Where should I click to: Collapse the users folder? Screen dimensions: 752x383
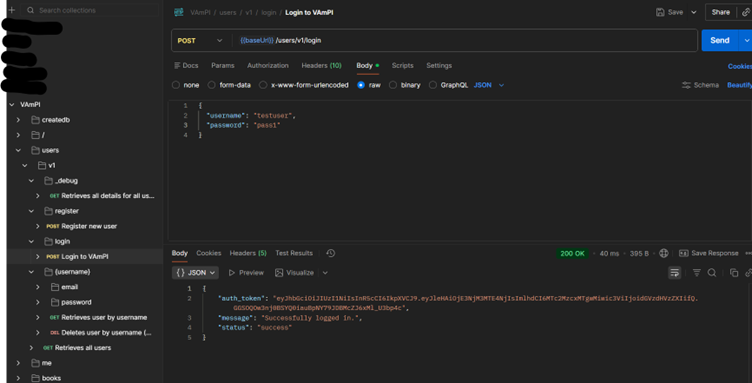[18, 150]
